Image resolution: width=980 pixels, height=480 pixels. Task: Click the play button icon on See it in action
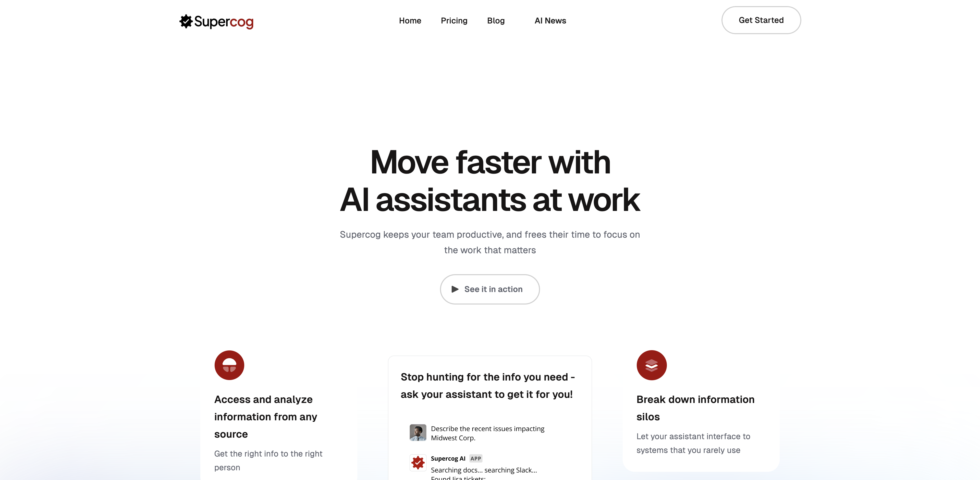click(454, 289)
